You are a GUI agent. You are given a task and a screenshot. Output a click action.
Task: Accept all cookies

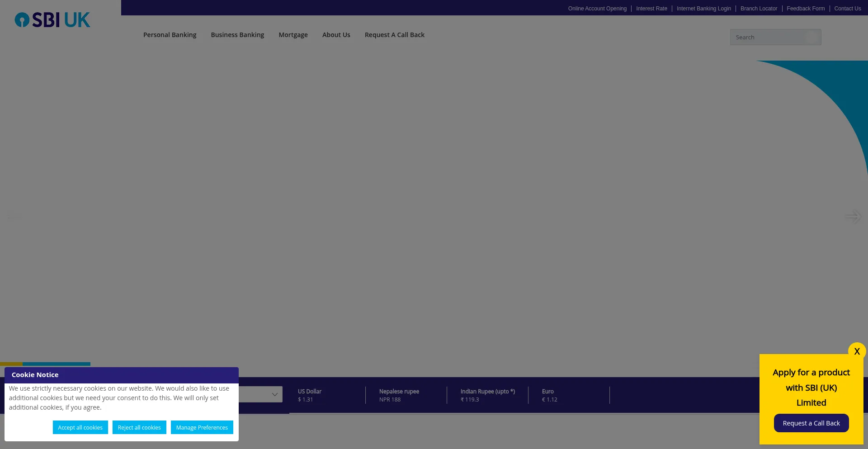[x=80, y=427]
